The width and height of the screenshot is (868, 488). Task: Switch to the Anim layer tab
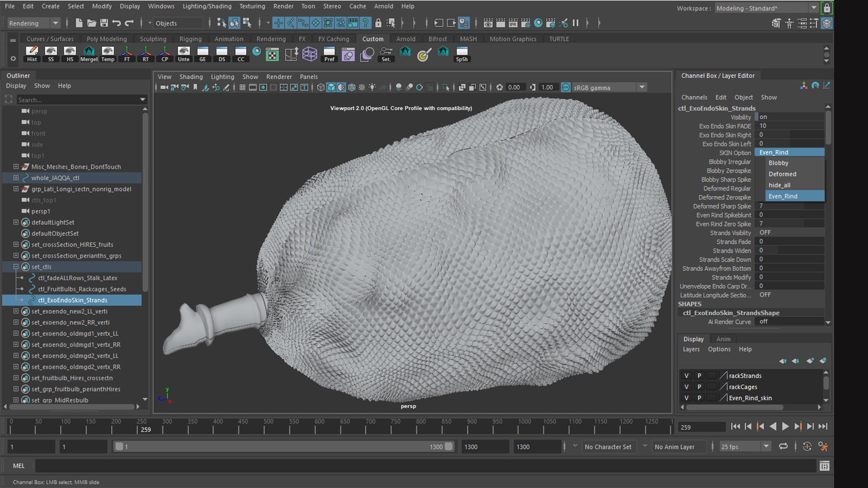click(x=723, y=339)
